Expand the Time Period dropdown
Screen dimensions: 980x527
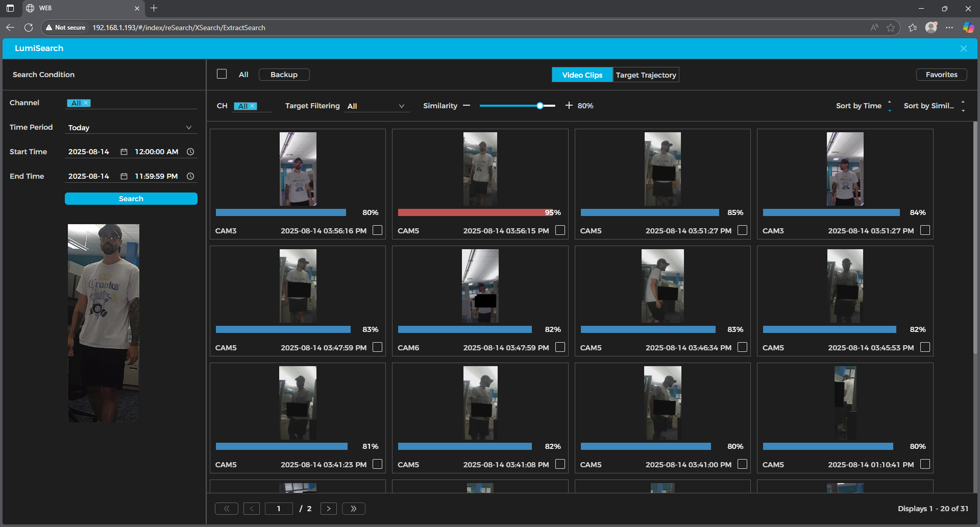coord(188,128)
